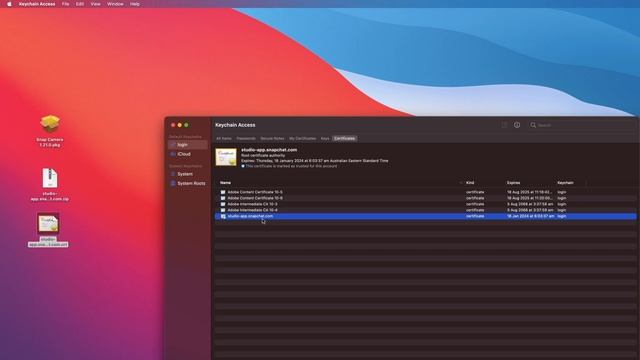Click the Get Info icon in toolbar

517,125
